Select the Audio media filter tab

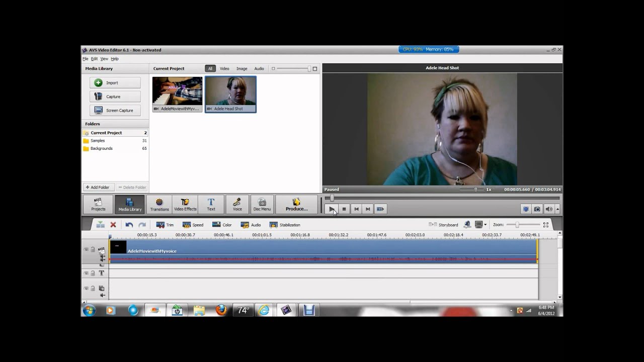click(x=259, y=68)
